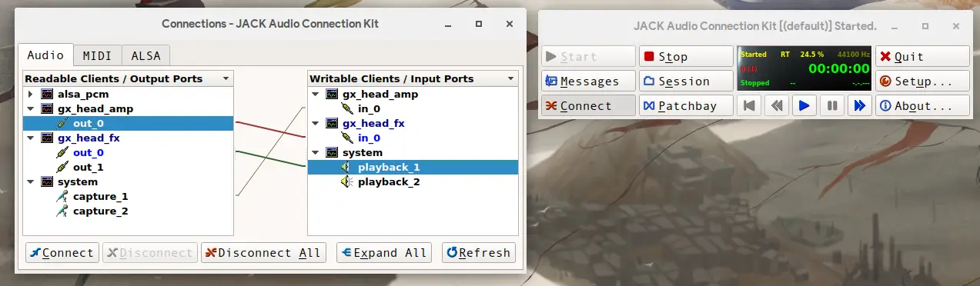Select playback_2 input port
980x286 pixels.
tap(389, 181)
